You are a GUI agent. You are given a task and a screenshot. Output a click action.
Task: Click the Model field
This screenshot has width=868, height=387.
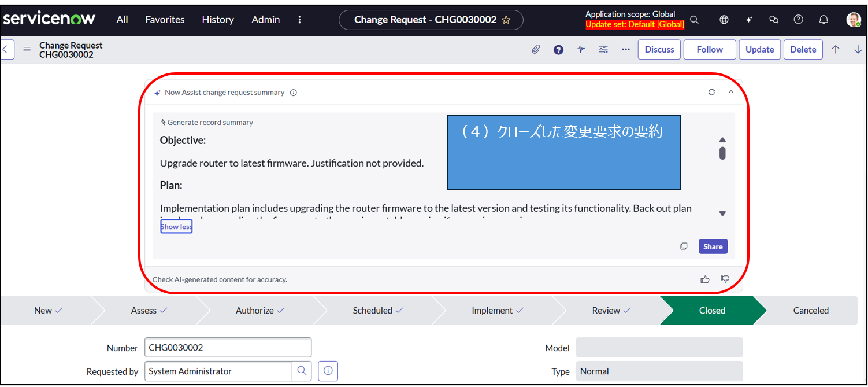[659, 348]
